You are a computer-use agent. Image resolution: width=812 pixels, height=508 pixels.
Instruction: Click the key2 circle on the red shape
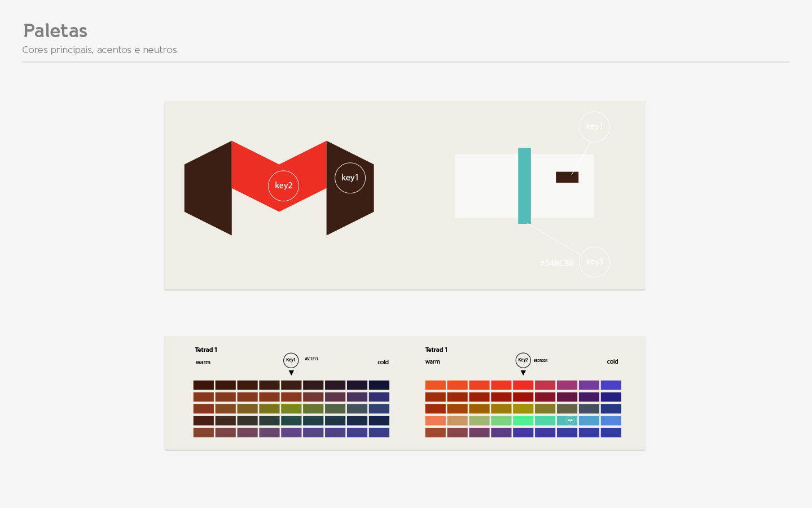click(283, 185)
